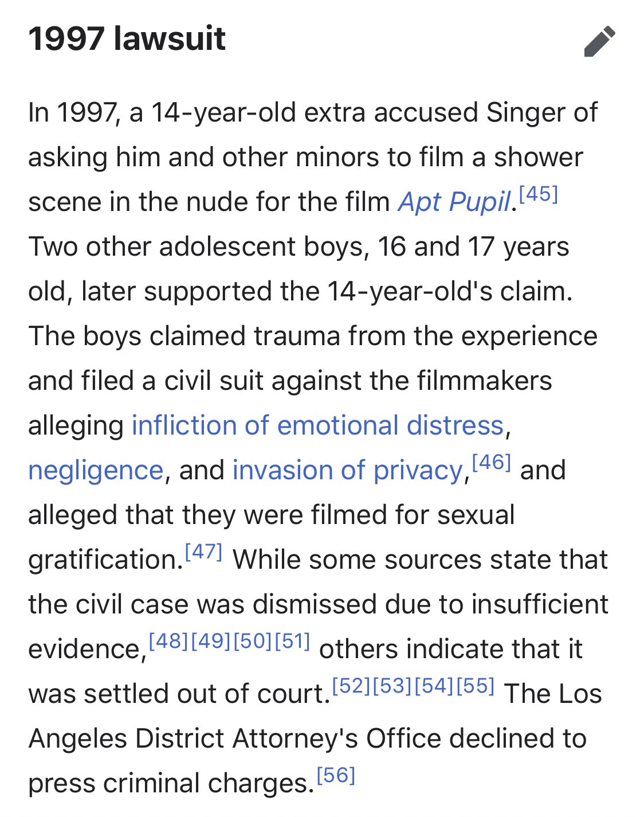Viewport: 644px width, 817px height.
Task: Open citation reference 52
Action: tap(352, 686)
